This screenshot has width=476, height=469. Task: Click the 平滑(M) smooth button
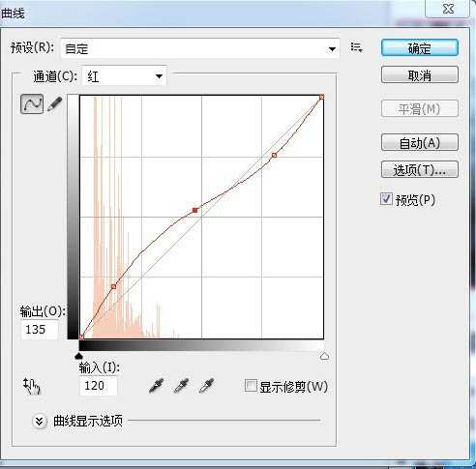(x=420, y=109)
